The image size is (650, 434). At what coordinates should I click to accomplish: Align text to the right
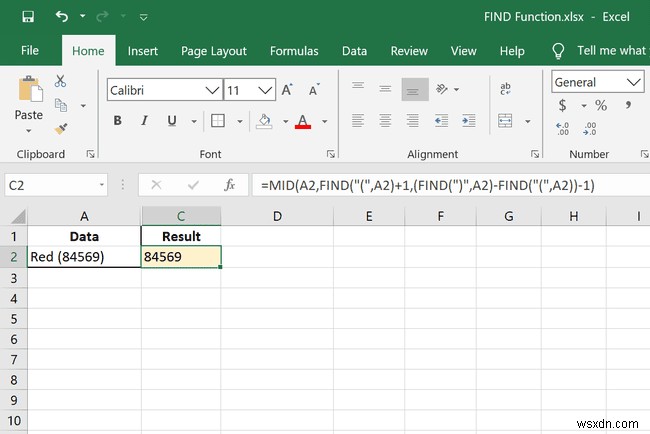(412, 121)
